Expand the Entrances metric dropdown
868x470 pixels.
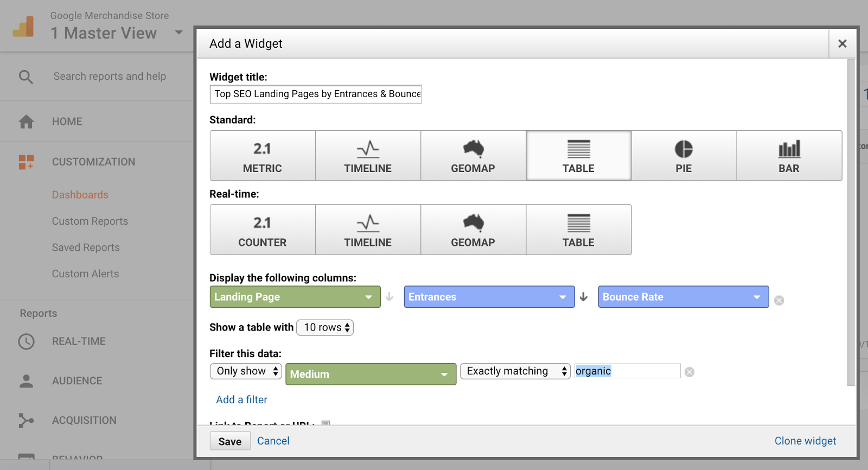(489, 297)
